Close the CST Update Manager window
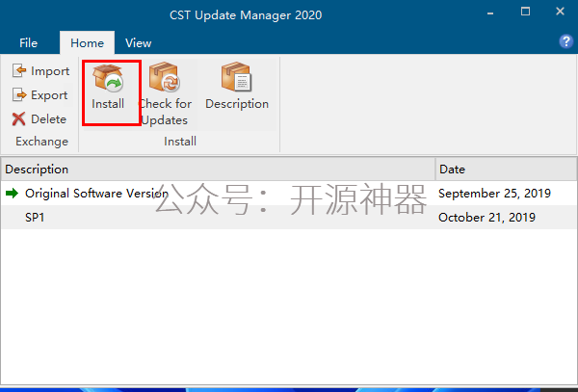Image resolution: width=578 pixels, height=392 pixels. click(x=560, y=12)
